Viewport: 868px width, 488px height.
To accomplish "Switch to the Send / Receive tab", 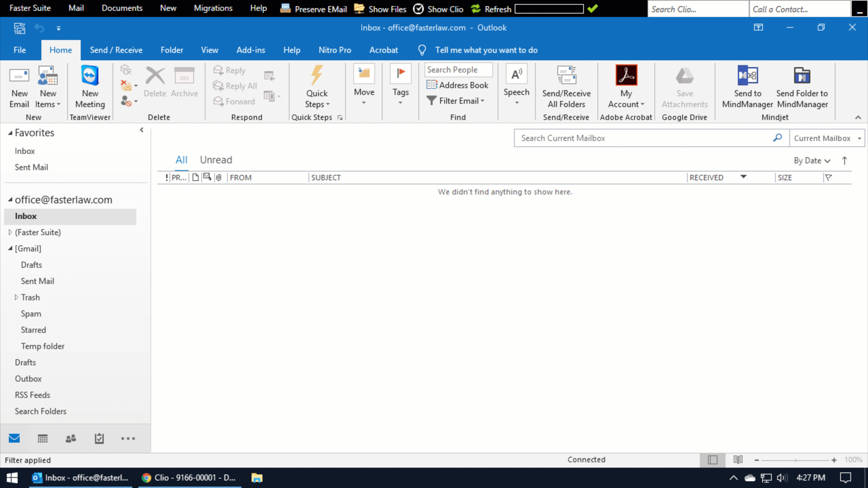I will pyautogui.click(x=116, y=50).
